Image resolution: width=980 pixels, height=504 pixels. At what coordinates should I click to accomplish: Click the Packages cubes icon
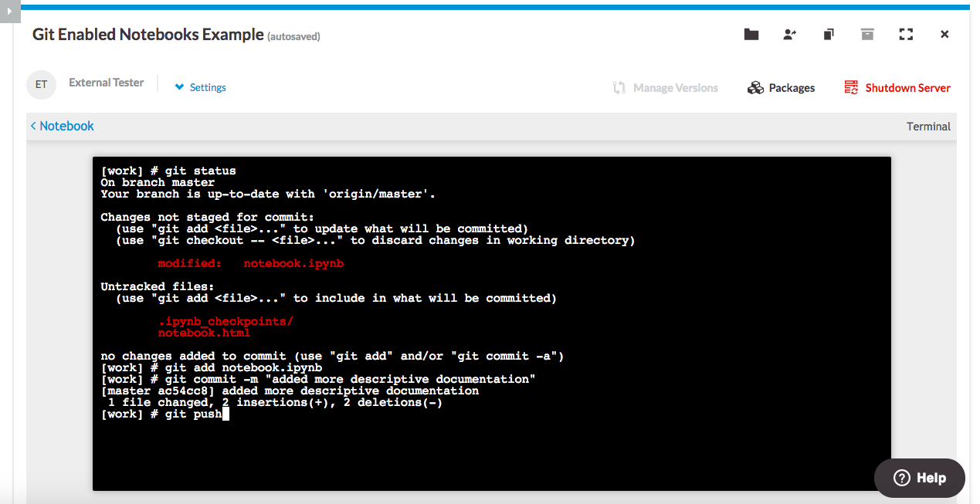click(x=755, y=88)
